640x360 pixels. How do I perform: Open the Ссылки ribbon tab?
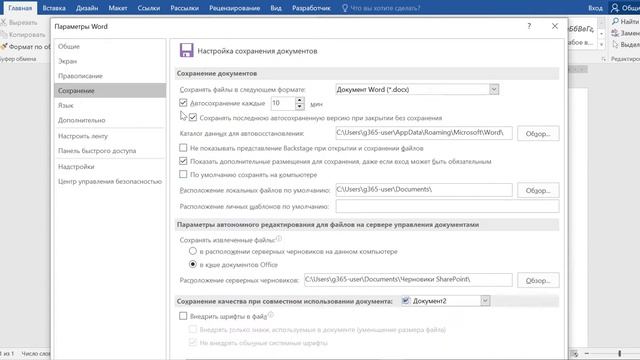click(x=149, y=8)
